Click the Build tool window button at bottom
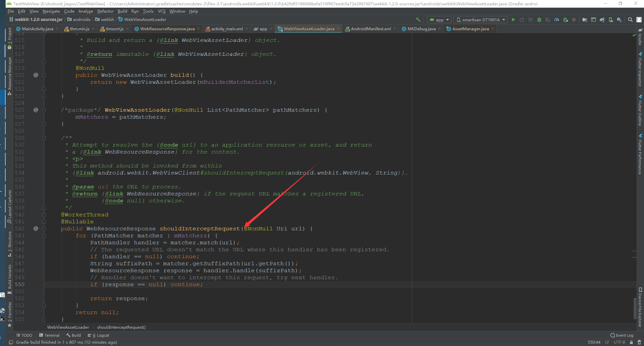Screen dimensions: 644x346 point(73,335)
